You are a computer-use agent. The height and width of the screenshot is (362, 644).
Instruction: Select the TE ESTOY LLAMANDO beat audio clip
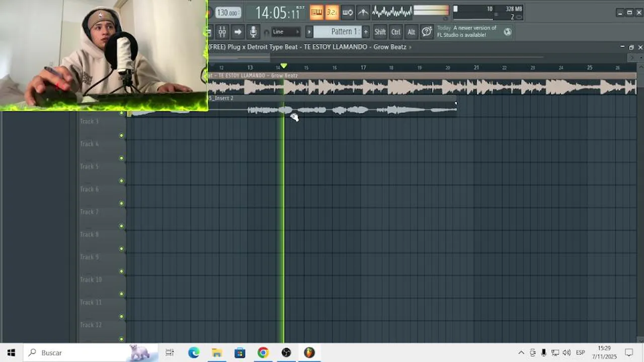click(422, 83)
